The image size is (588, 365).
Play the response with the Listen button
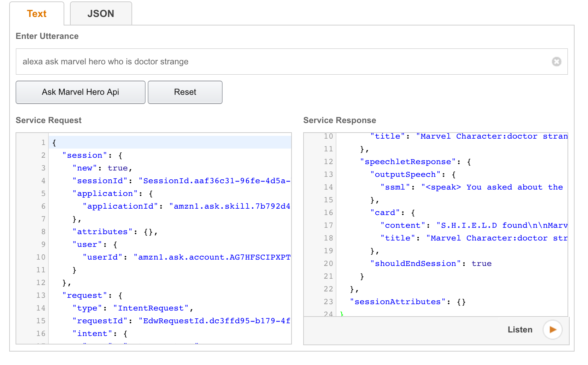[552, 330]
